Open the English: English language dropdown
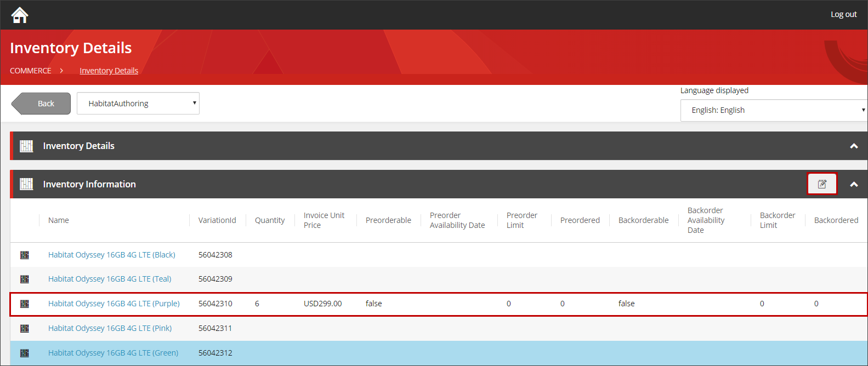Screen dimensions: 868x366 (x=774, y=110)
